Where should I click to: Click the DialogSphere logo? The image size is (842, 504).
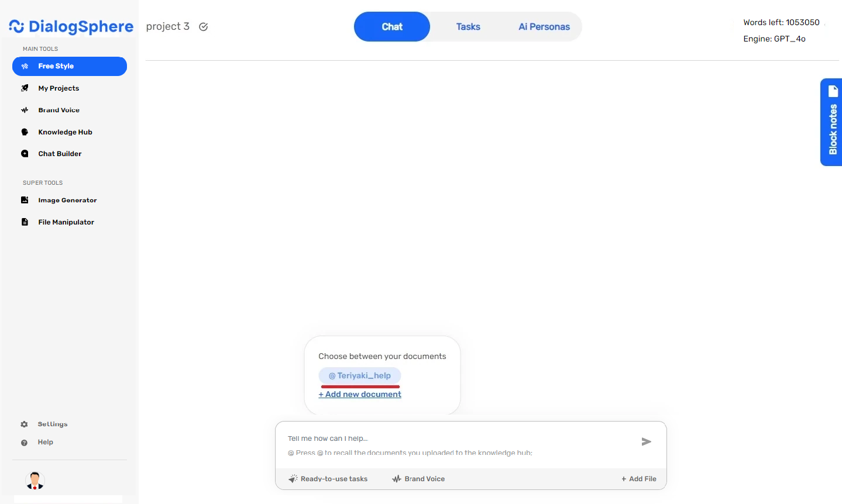point(71,26)
